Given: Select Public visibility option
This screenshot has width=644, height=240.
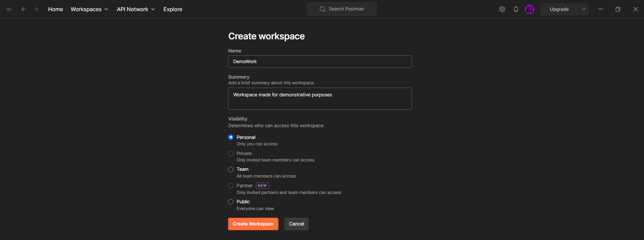Looking at the screenshot, I should [x=231, y=202].
